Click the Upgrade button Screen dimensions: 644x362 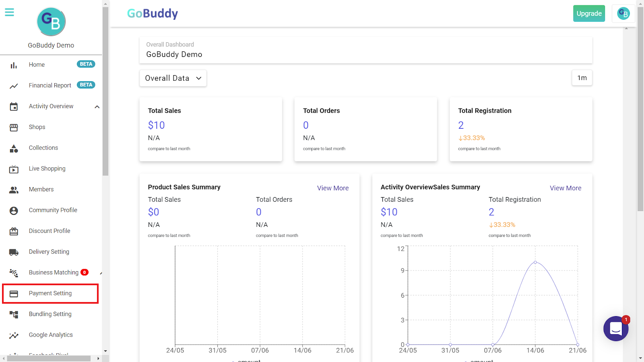589,14
